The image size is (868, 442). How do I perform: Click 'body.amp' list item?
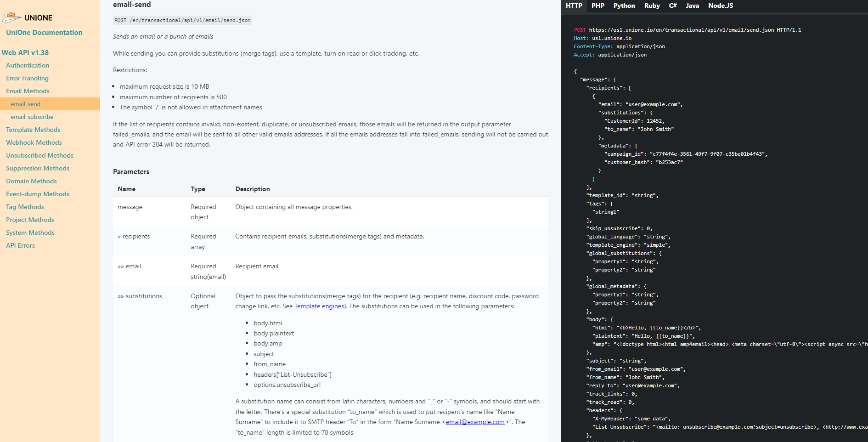268,344
